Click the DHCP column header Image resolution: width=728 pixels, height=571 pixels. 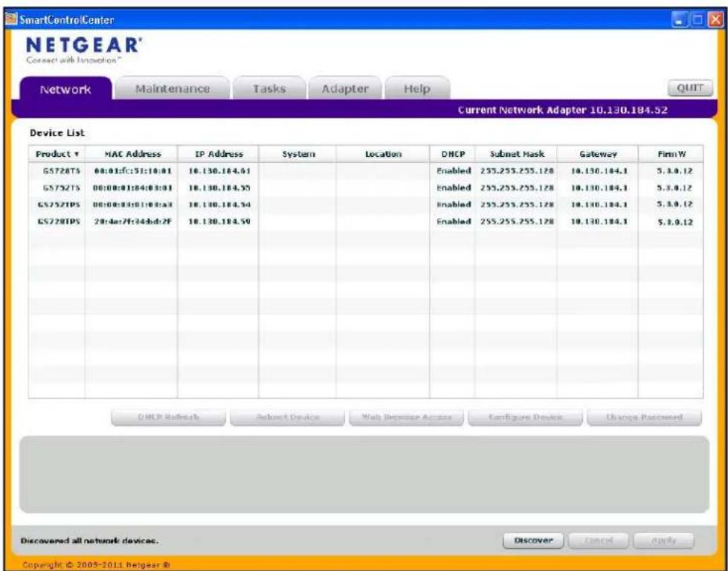(x=453, y=154)
